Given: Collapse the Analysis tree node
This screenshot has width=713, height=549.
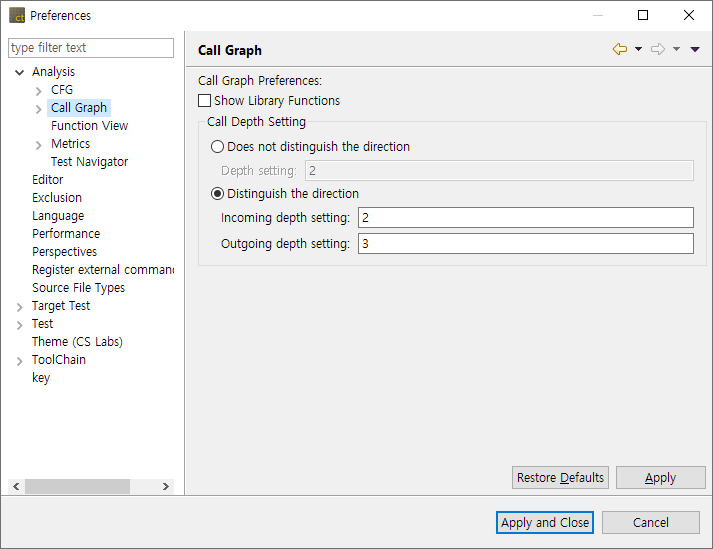Looking at the screenshot, I should [20, 72].
